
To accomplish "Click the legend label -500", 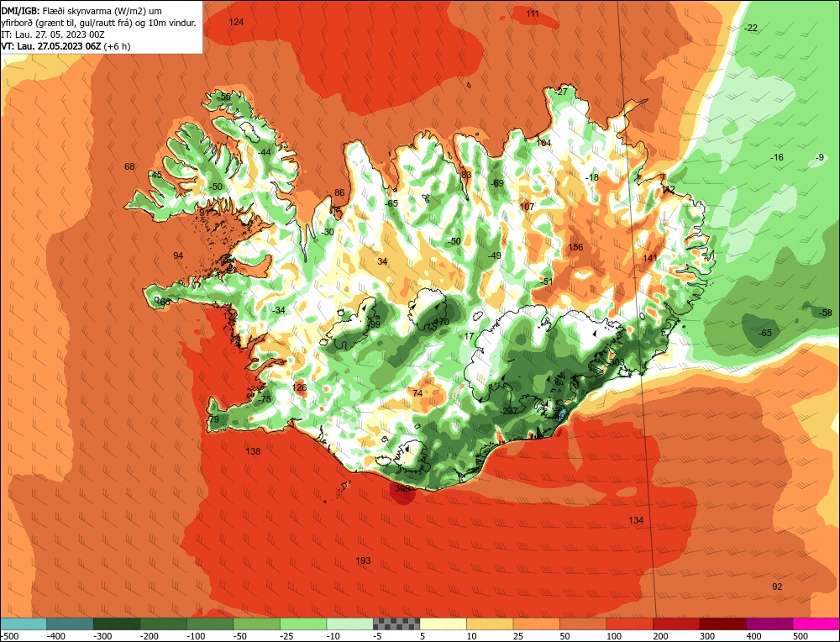I will click(9, 636).
